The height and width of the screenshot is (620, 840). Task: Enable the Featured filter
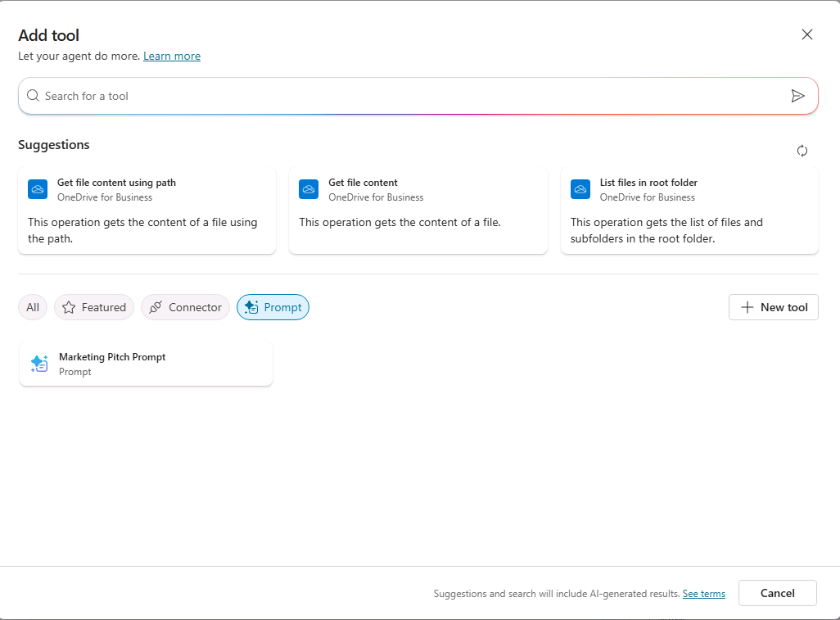click(x=93, y=307)
